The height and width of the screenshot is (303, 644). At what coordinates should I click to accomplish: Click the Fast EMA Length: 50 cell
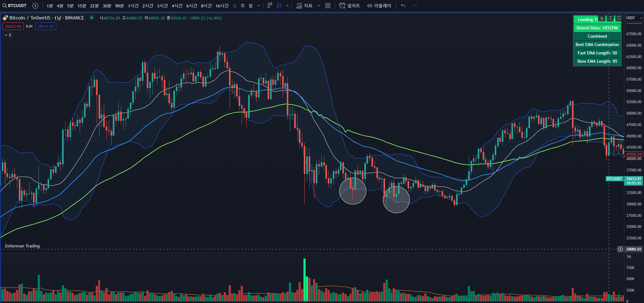click(x=597, y=53)
